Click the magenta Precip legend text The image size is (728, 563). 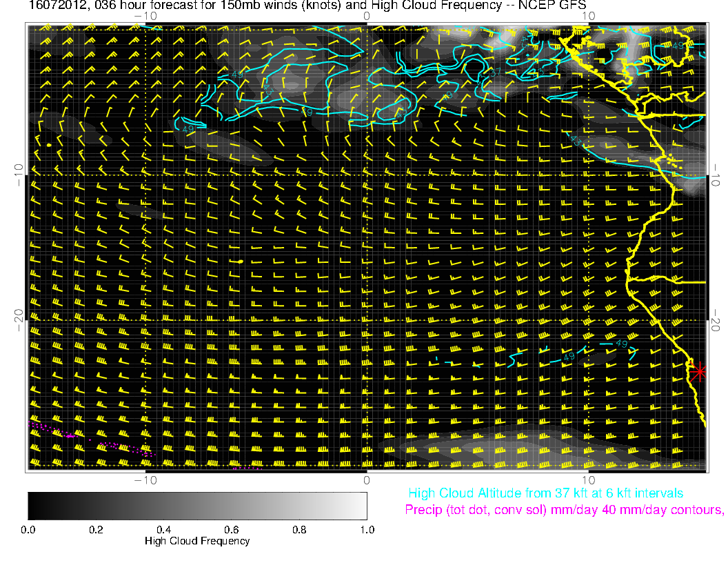pos(564,511)
